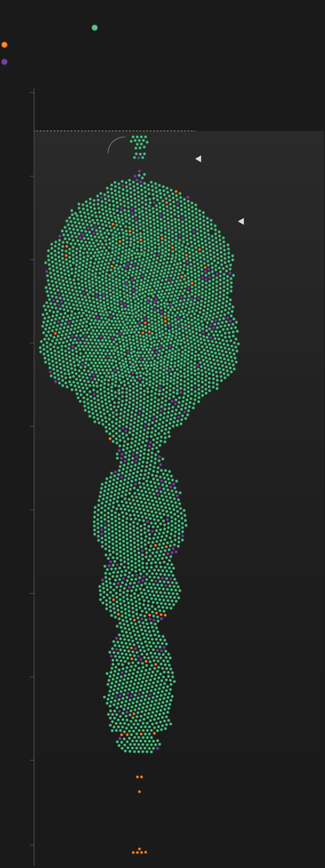Select the orange dot atop the bottom orange group
This screenshot has width=325, height=868.
point(139,849)
